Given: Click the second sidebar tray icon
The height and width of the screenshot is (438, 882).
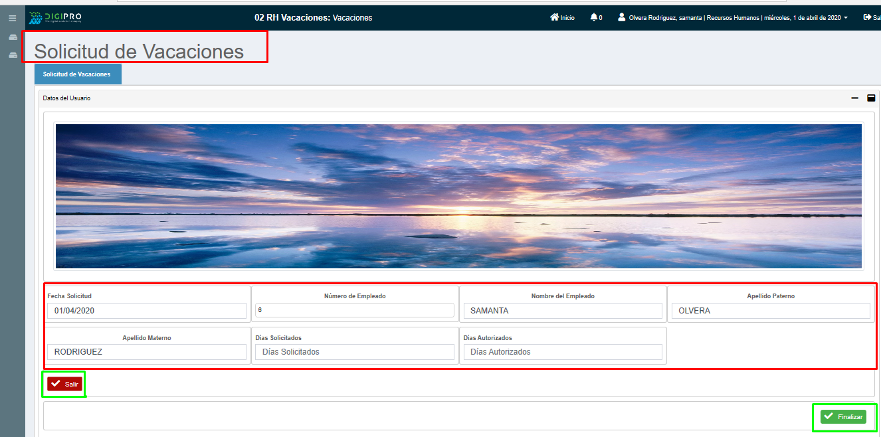Looking at the screenshot, I should [13, 54].
